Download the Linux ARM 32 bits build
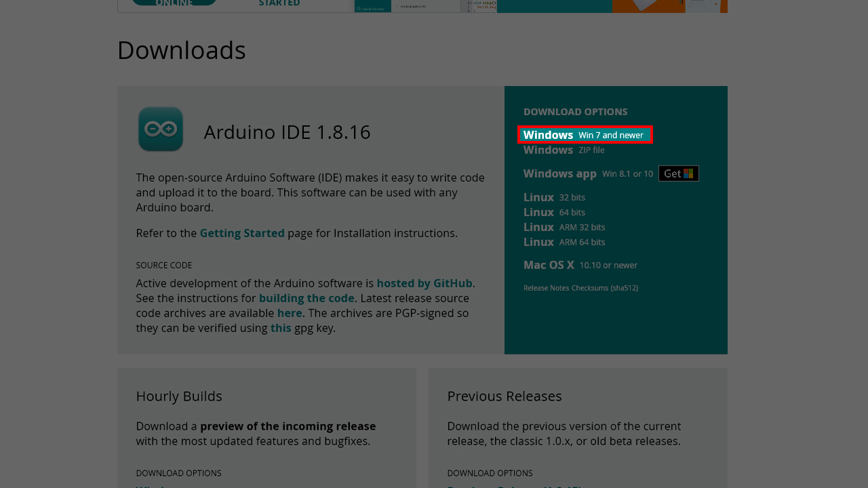This screenshot has height=488, width=868. coord(564,227)
